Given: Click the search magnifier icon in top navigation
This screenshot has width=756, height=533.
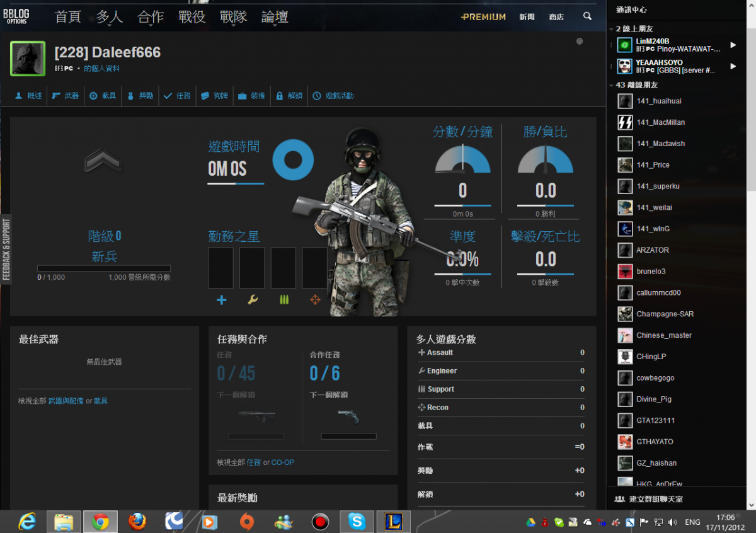Looking at the screenshot, I should point(587,16).
